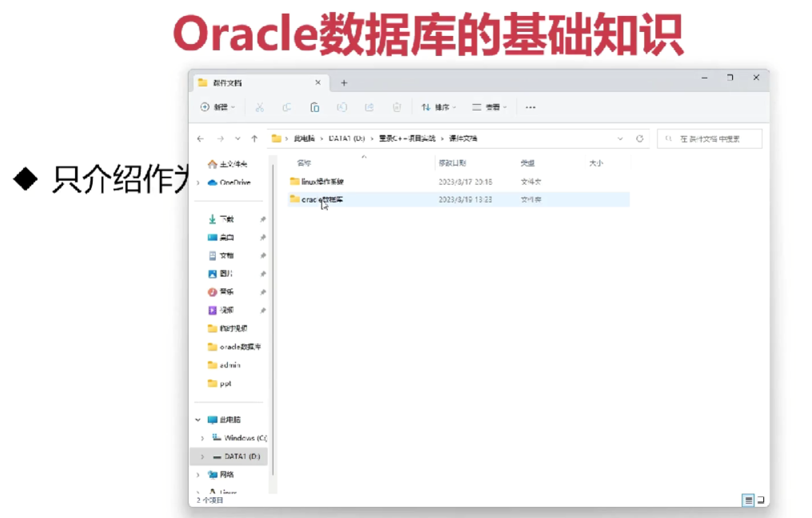Open the address bar history dropdown

[x=620, y=139]
